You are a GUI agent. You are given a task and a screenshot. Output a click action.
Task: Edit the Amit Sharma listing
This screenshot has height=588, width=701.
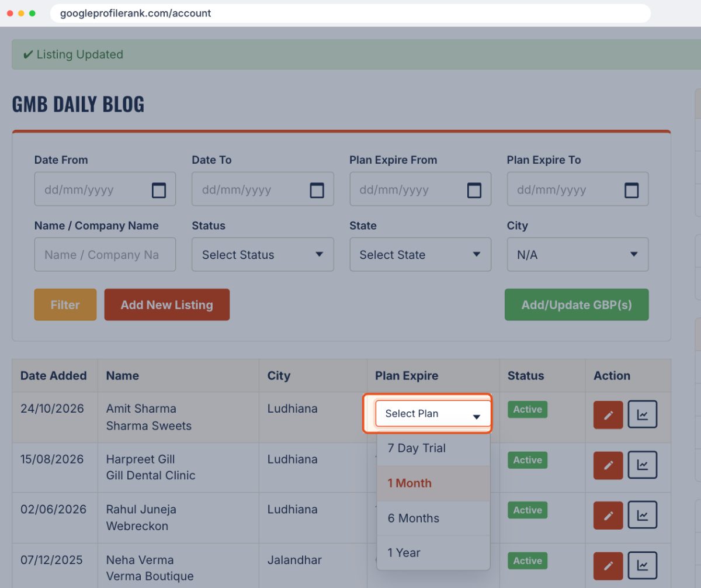pyautogui.click(x=608, y=415)
